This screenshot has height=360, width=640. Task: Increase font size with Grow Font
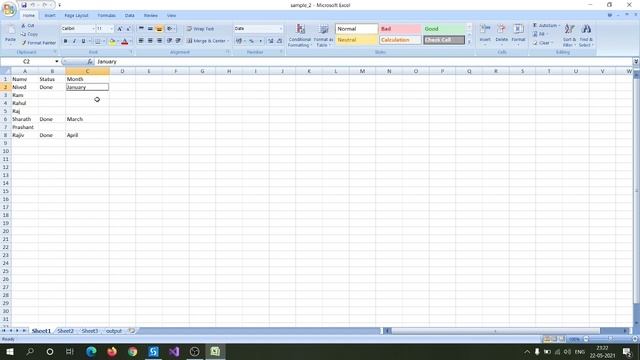(120, 29)
